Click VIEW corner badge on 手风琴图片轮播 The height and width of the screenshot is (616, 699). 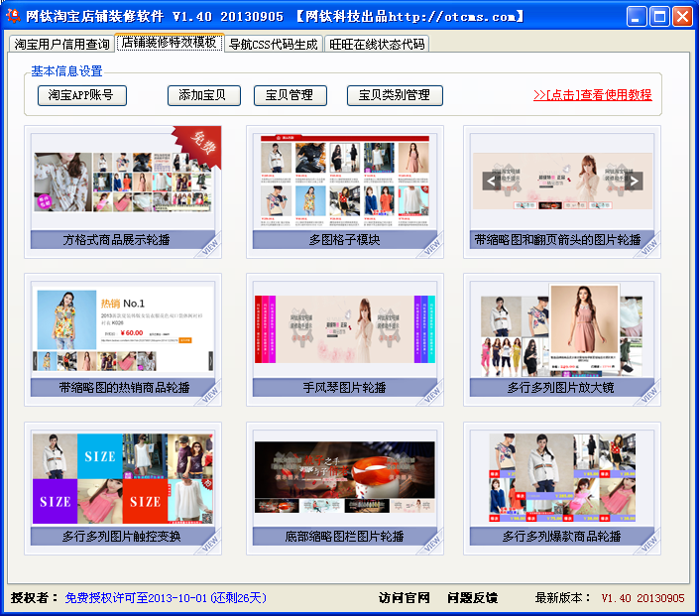click(x=429, y=390)
